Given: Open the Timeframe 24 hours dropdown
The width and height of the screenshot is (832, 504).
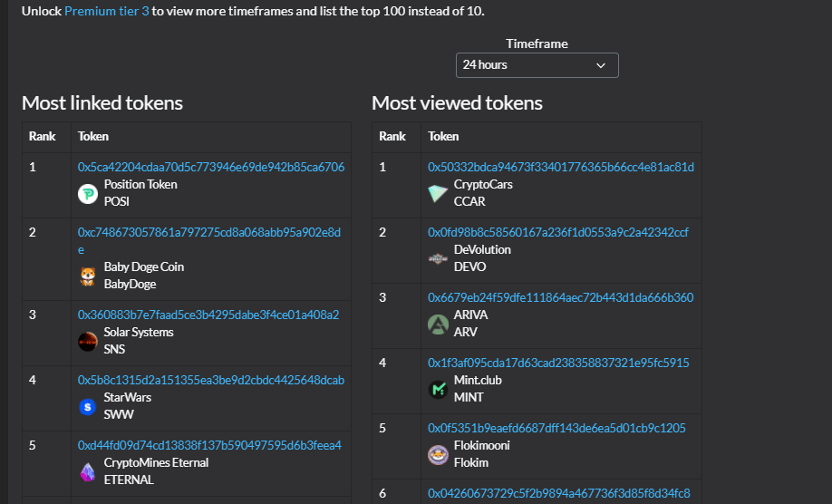Looking at the screenshot, I should pos(537,65).
